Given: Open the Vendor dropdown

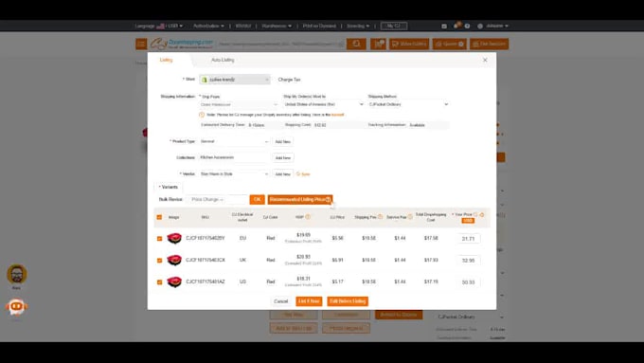Looking at the screenshot, I should click(x=234, y=173).
